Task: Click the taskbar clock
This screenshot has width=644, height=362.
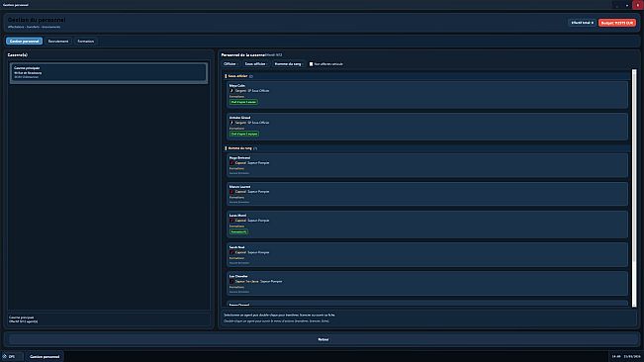Action: tap(626, 357)
